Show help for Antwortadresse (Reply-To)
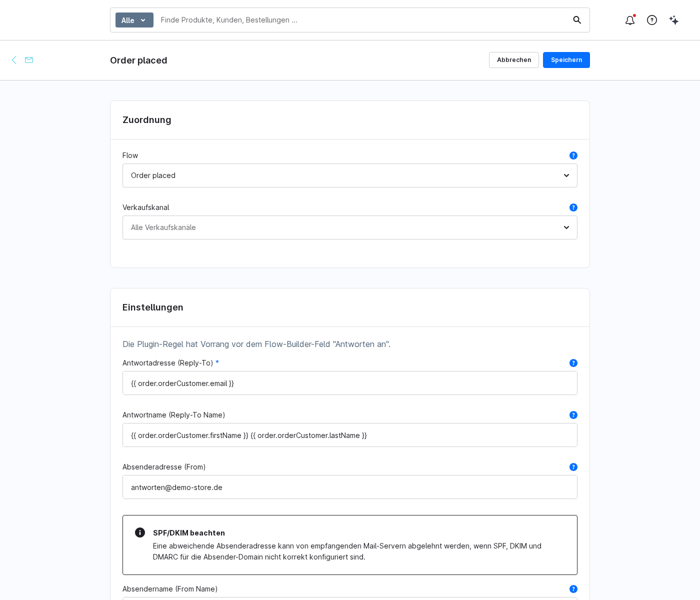The image size is (700, 600). pyautogui.click(x=573, y=363)
